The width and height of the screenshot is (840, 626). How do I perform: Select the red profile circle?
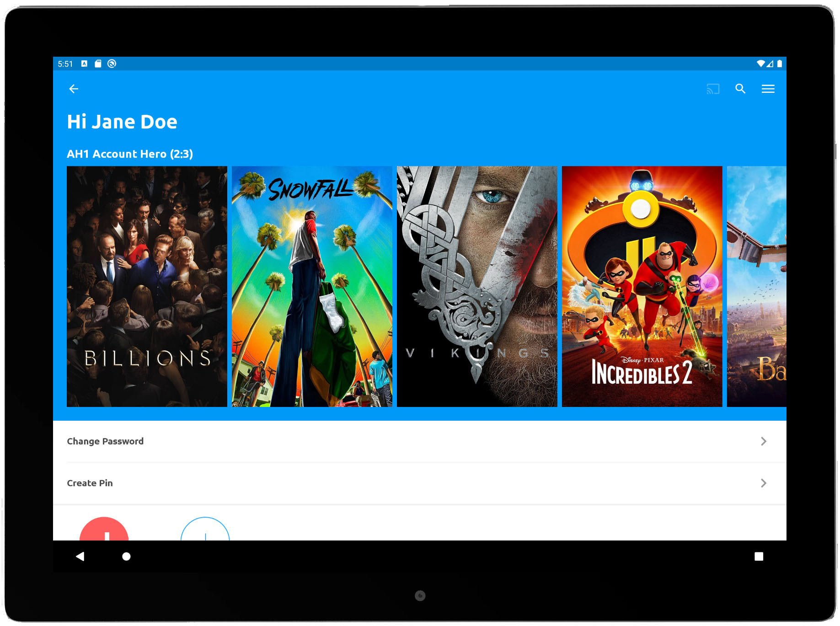(104, 529)
